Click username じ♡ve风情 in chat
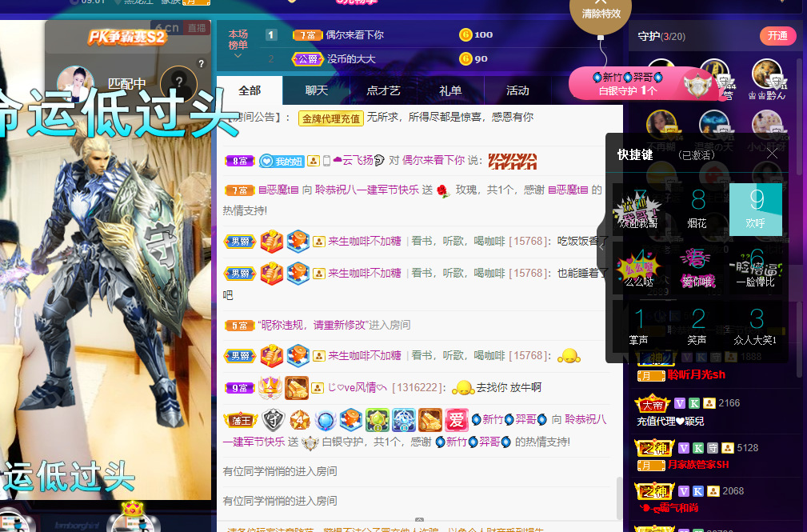Viewport: 807px width, 532px height. [358, 388]
